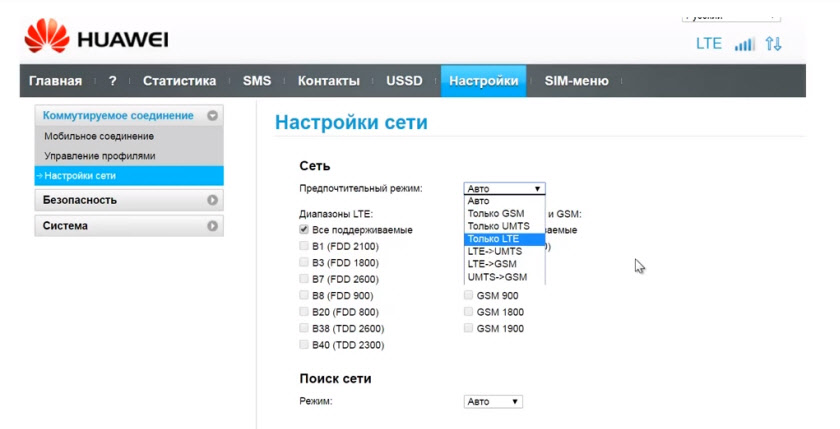Screen dimensions: 840x429
Task: Go to the Главная tab
Action: coord(56,81)
